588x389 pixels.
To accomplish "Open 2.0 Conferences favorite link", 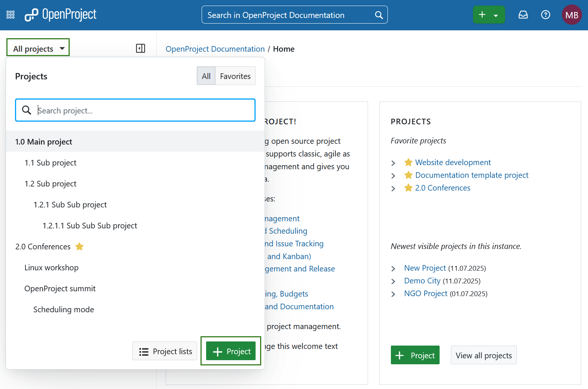I will tap(443, 188).
